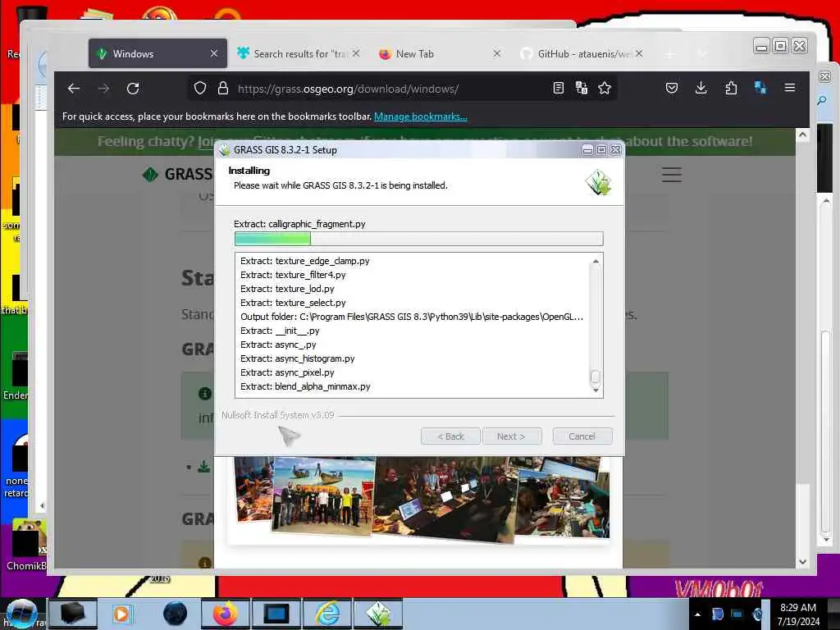The height and width of the screenshot is (630, 840).
Task: Switch to GRASS installer in taskbar
Action: coord(377,614)
